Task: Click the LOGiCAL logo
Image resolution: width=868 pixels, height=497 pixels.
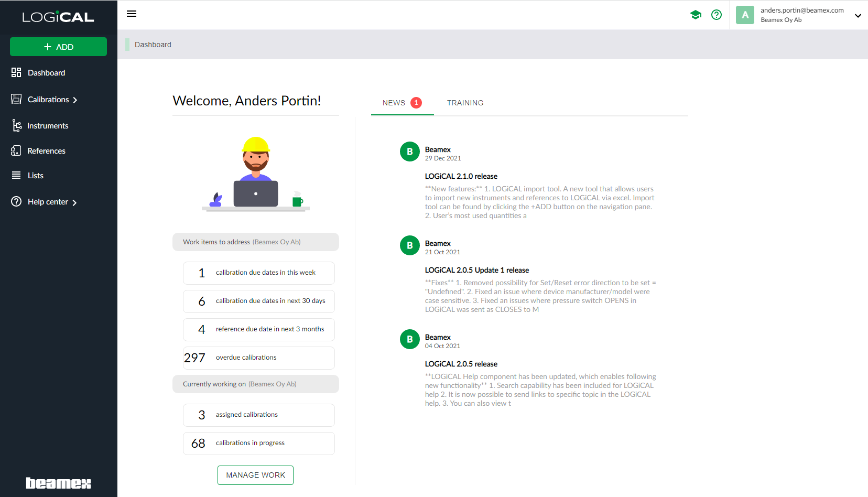Action: click(x=58, y=17)
